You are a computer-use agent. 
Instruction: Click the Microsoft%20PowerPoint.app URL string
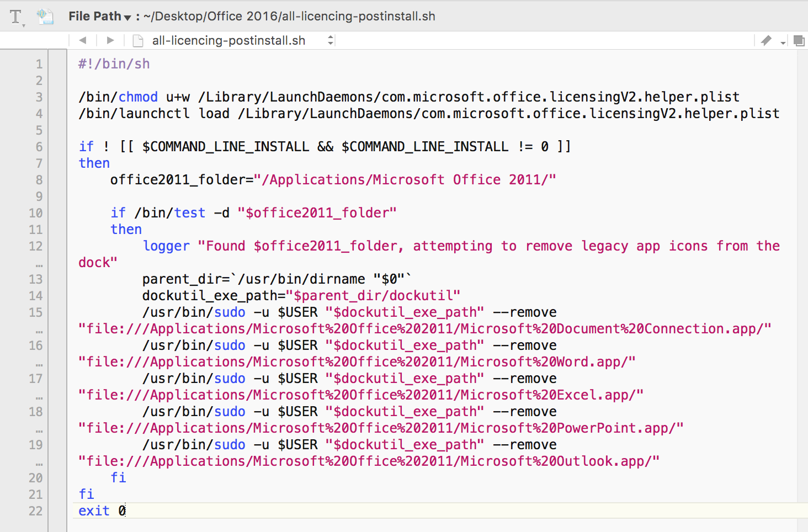click(x=381, y=428)
